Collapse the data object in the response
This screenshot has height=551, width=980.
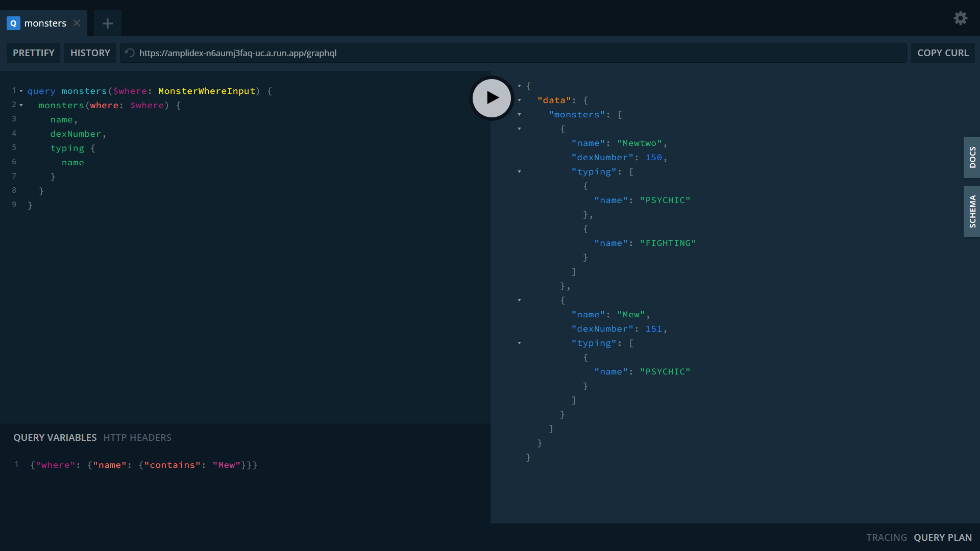click(520, 100)
